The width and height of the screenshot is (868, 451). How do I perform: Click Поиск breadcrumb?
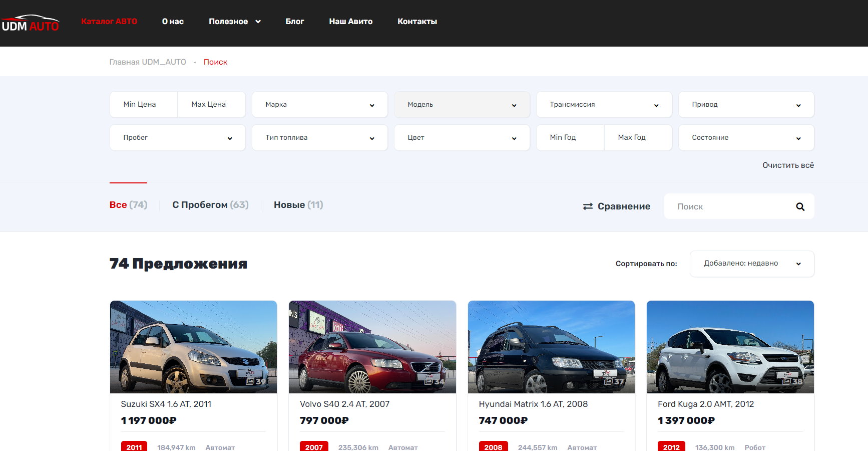[215, 62]
